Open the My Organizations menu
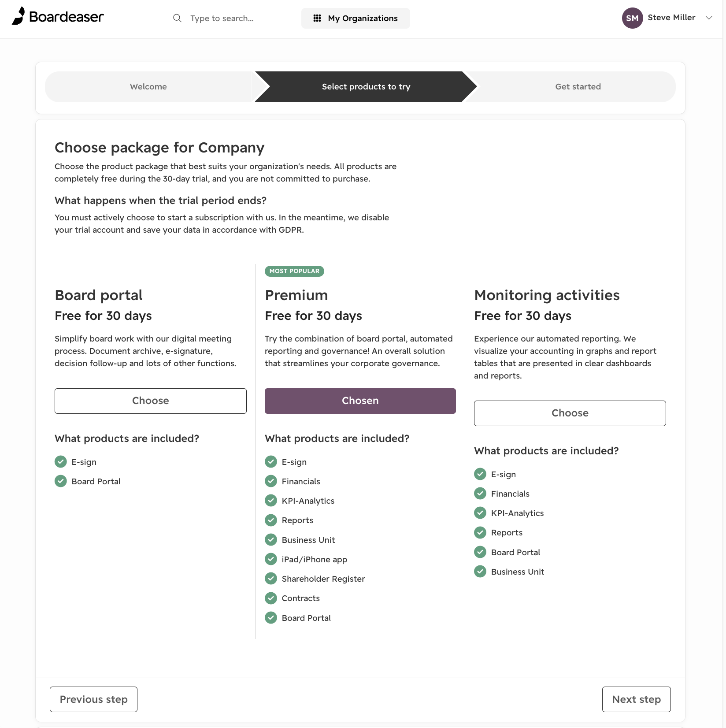The image size is (726, 728). pyautogui.click(x=356, y=18)
